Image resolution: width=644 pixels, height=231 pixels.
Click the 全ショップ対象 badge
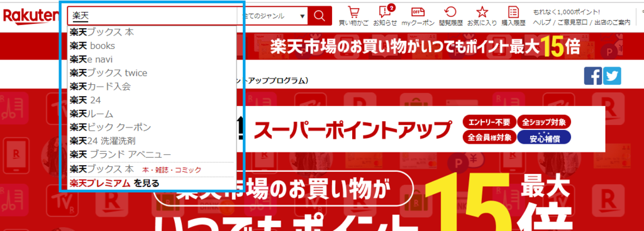click(544, 122)
